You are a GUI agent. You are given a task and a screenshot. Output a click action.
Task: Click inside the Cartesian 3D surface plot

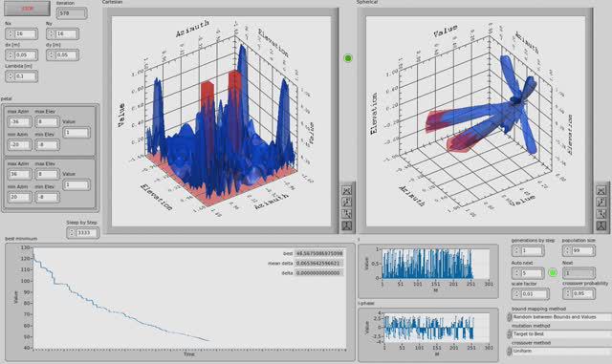click(x=221, y=121)
